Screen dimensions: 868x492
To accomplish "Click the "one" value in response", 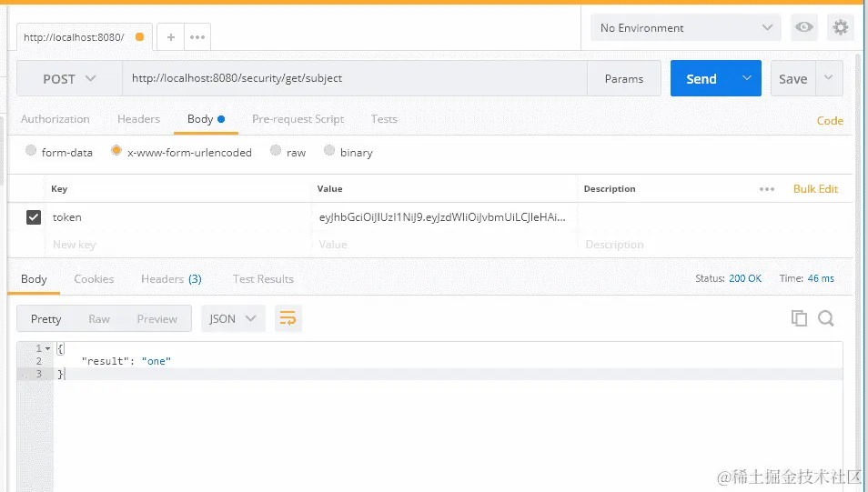I will [156, 361].
